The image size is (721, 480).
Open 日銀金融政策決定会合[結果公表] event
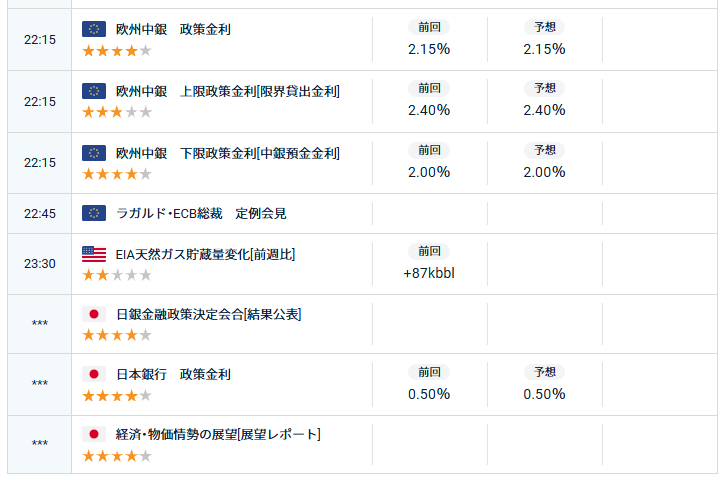(208, 314)
